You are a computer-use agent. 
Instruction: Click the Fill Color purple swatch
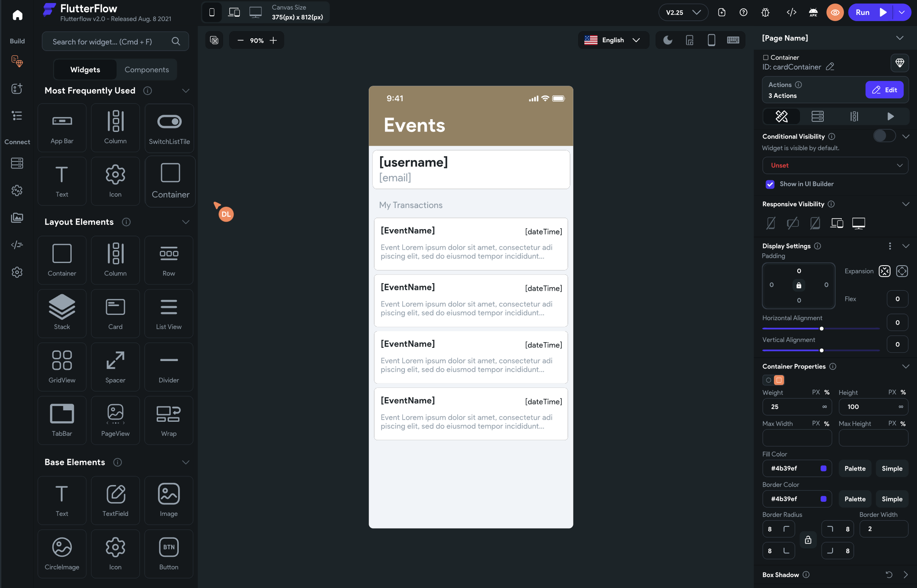coord(823,468)
